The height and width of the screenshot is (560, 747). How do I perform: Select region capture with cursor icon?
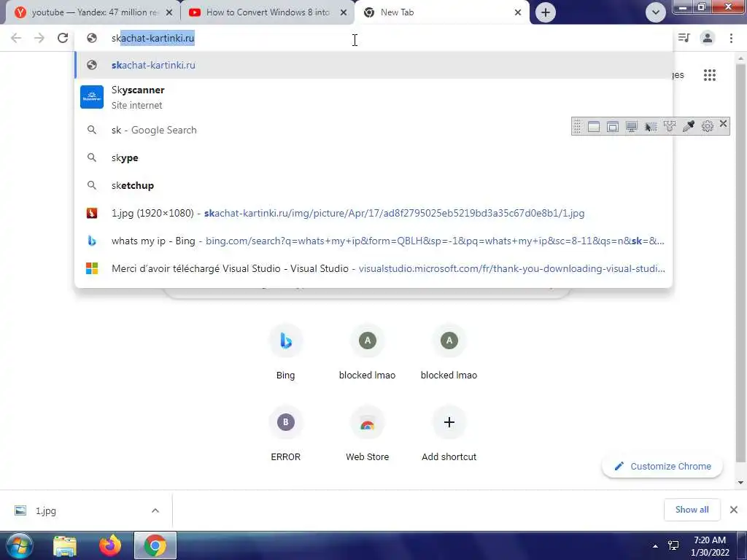[x=651, y=126]
